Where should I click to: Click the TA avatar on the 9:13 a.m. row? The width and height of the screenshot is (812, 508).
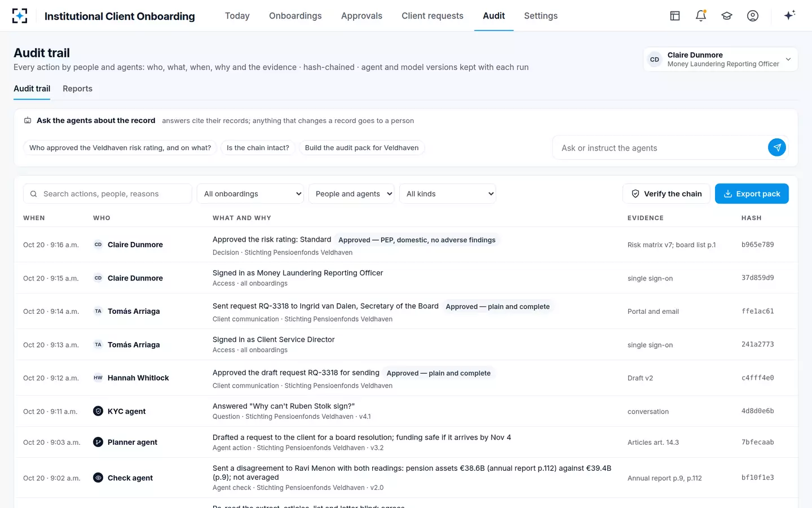[98, 344]
